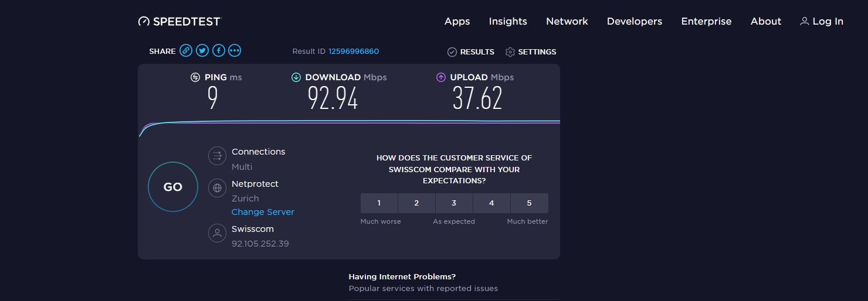Open the Apps menu
Screen dimensions: 868x301
pyautogui.click(x=457, y=22)
